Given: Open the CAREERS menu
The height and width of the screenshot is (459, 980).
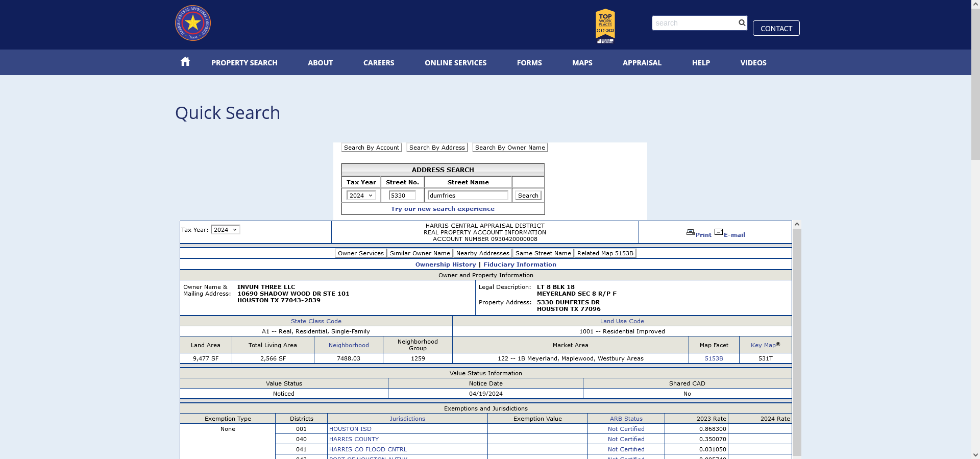Looking at the screenshot, I should click(379, 63).
